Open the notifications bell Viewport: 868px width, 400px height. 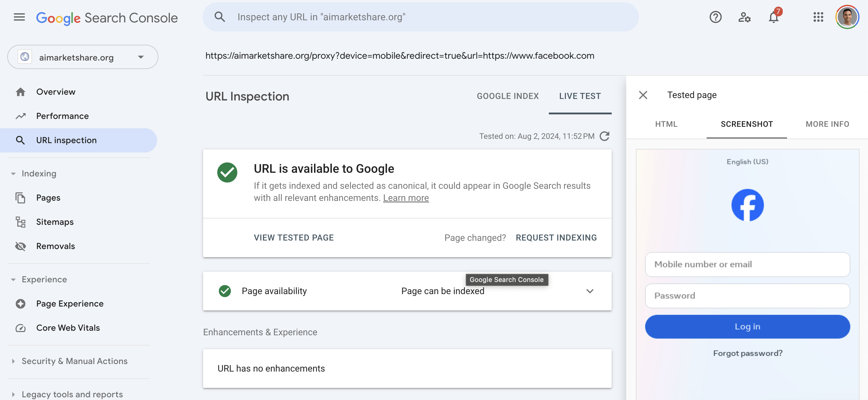point(773,17)
